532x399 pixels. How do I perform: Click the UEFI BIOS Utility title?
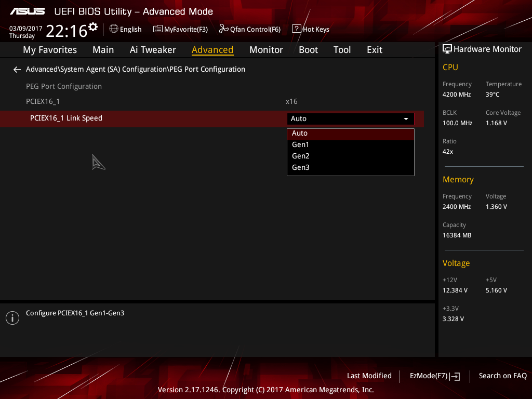coord(134,11)
